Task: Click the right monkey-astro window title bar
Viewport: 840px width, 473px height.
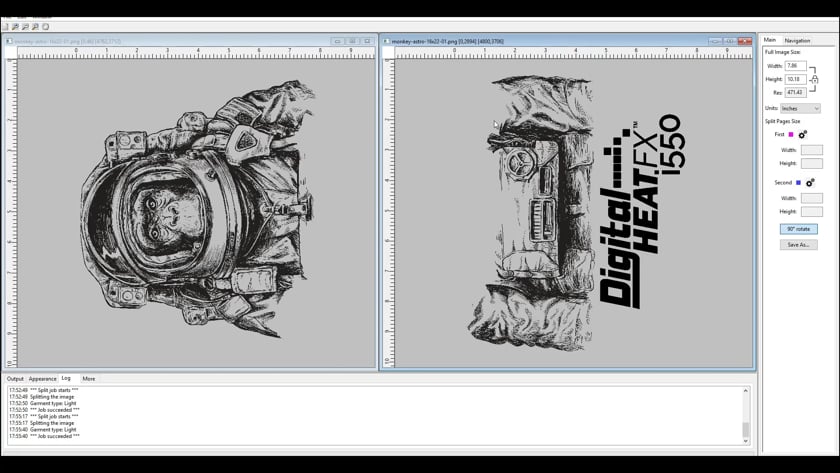Action: [568, 41]
